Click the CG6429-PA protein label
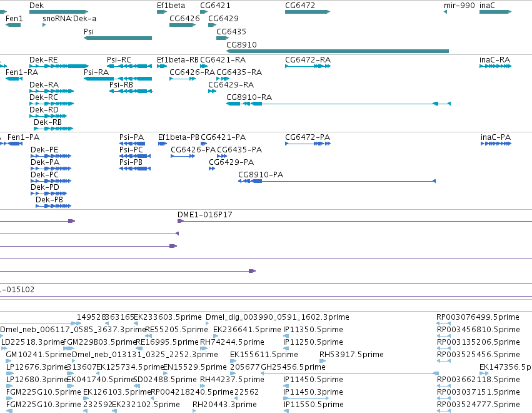Image resolution: width=532 pixels, height=414 pixels. point(231,162)
